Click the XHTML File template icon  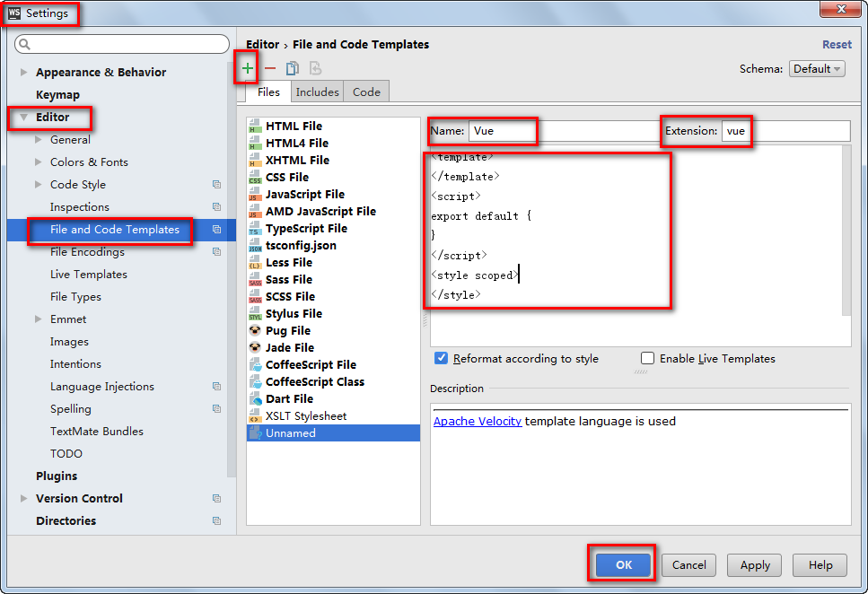(255, 161)
